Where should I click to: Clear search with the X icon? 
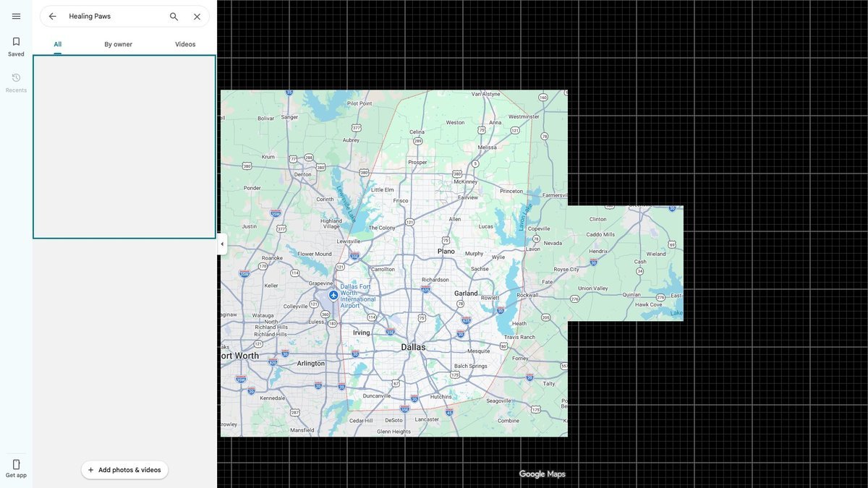coord(197,16)
